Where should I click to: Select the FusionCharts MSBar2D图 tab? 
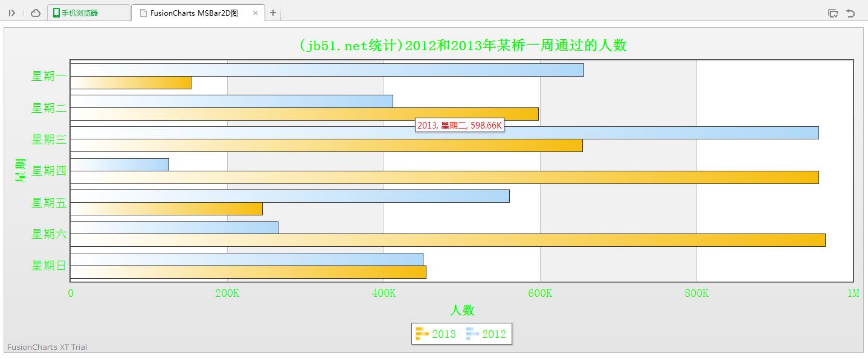[193, 13]
